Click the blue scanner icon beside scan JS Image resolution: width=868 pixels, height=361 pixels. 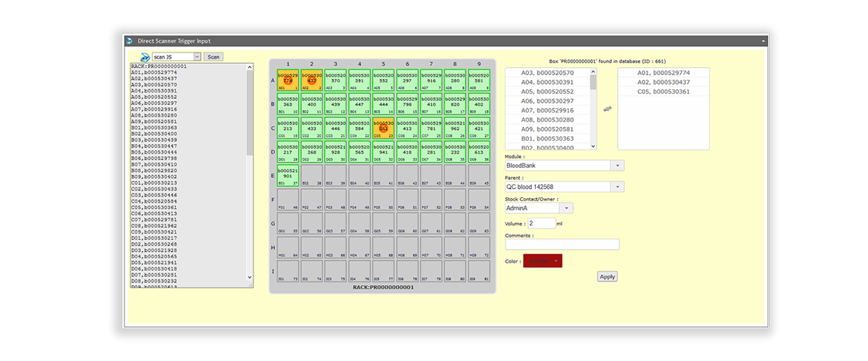pos(144,56)
